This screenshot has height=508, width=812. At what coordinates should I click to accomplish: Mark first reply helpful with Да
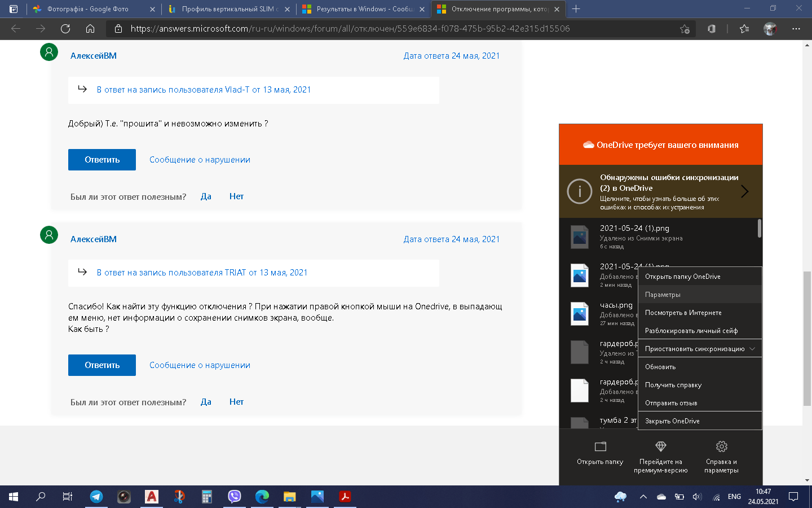point(206,196)
